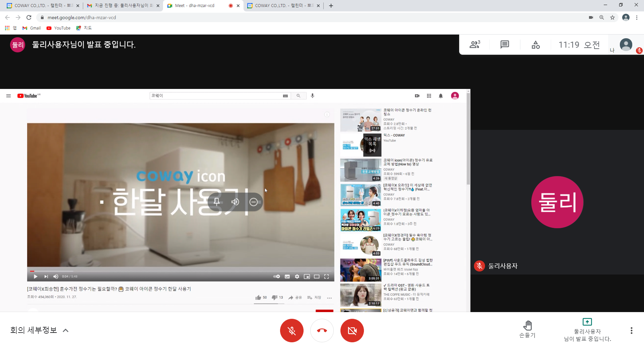Like the YouTube video
The width and height of the screenshot is (644, 349).
261,298
